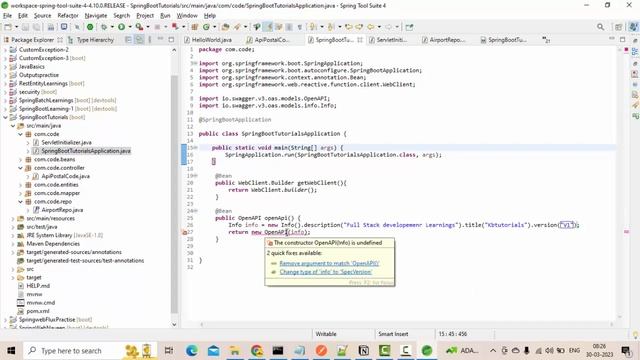The image size is (640, 360).
Task: Click the Pin Editor toolbar icon
Action: [x=409, y=27]
